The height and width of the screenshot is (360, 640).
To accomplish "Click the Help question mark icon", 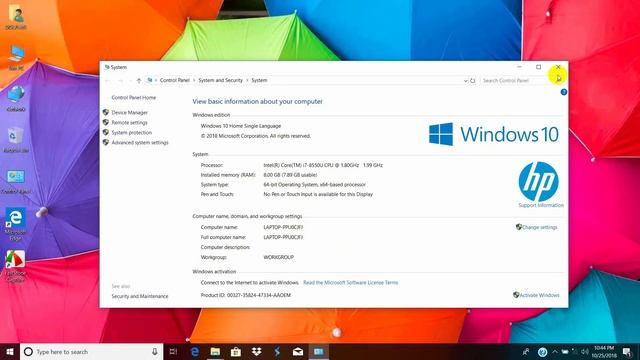I will (563, 92).
